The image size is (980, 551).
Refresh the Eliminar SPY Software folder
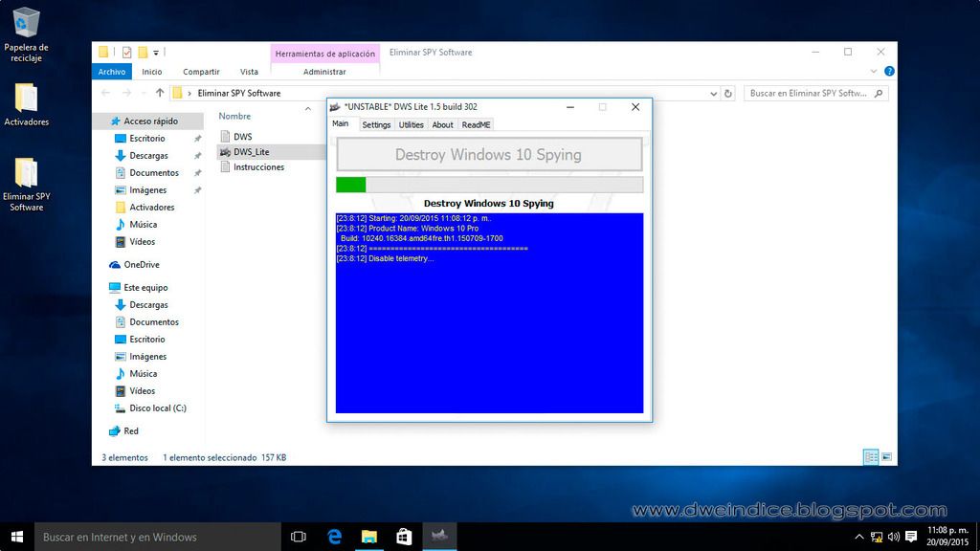pos(728,94)
